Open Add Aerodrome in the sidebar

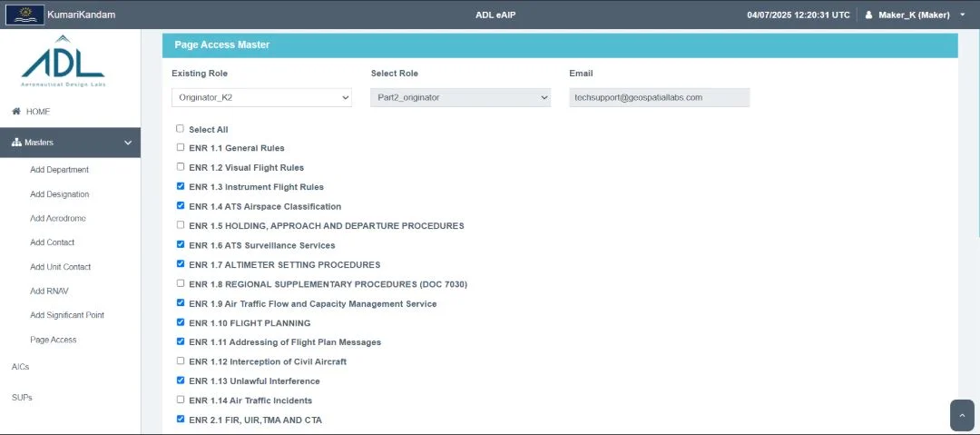point(58,219)
